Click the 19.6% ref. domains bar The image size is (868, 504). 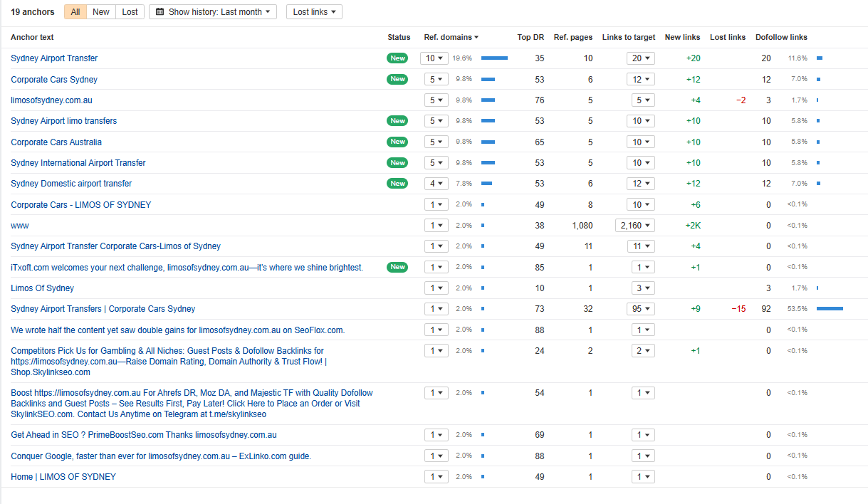494,58
